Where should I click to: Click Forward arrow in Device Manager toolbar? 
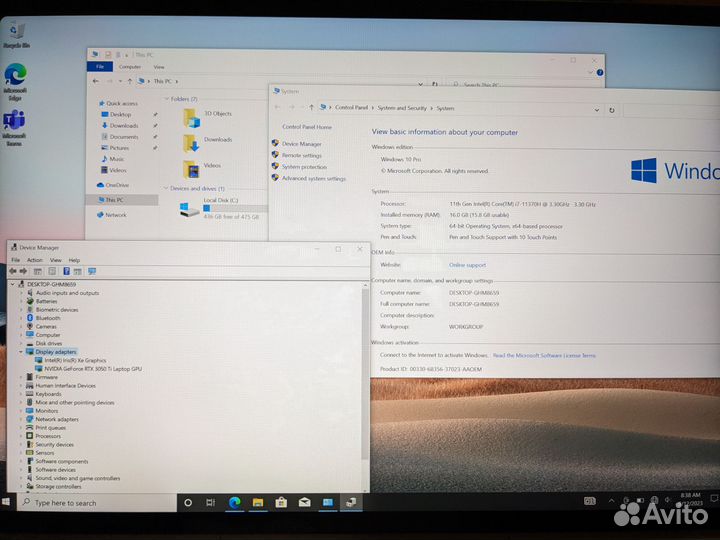23,271
